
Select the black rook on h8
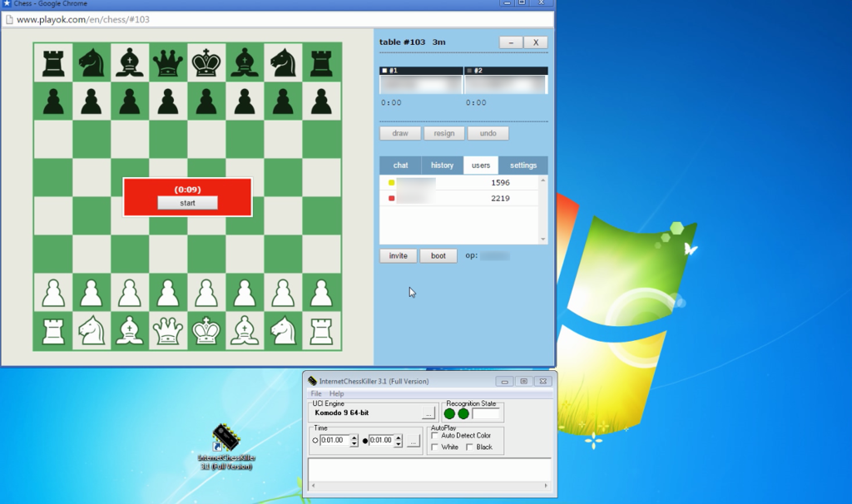[x=321, y=62]
